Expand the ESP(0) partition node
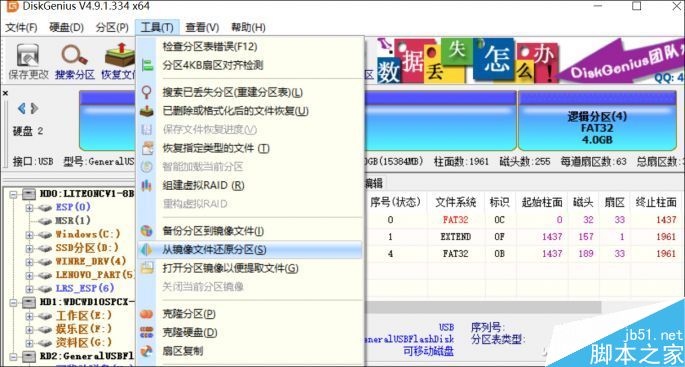This screenshot has width=685, height=367. pos(29,207)
